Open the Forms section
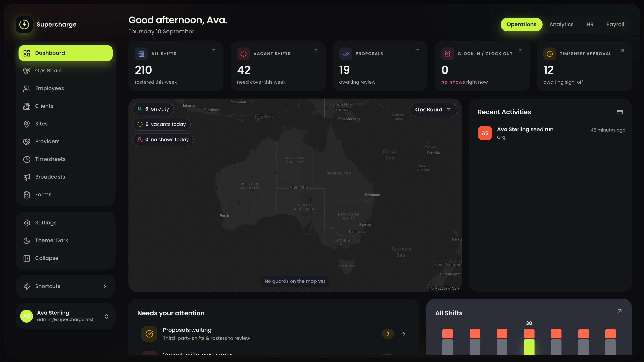 tap(65, 195)
